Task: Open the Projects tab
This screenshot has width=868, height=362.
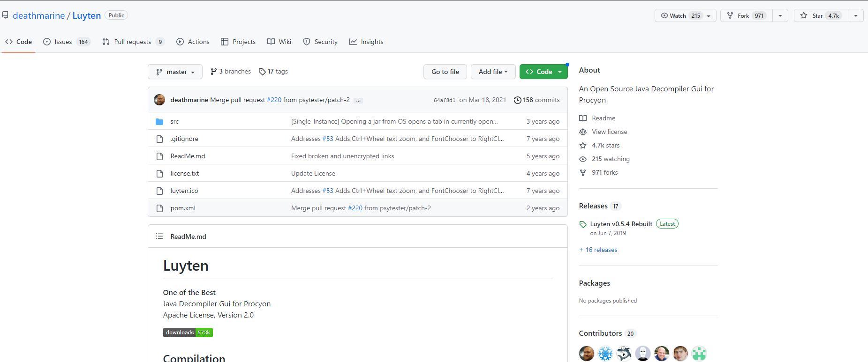Action: 238,42
